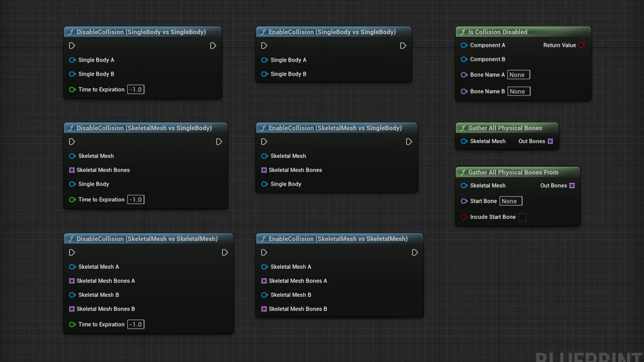Click the input execution pin on DisableCollision (SingleBody vs SingleBody)
Screen dimensions: 644x362
pos(72,46)
